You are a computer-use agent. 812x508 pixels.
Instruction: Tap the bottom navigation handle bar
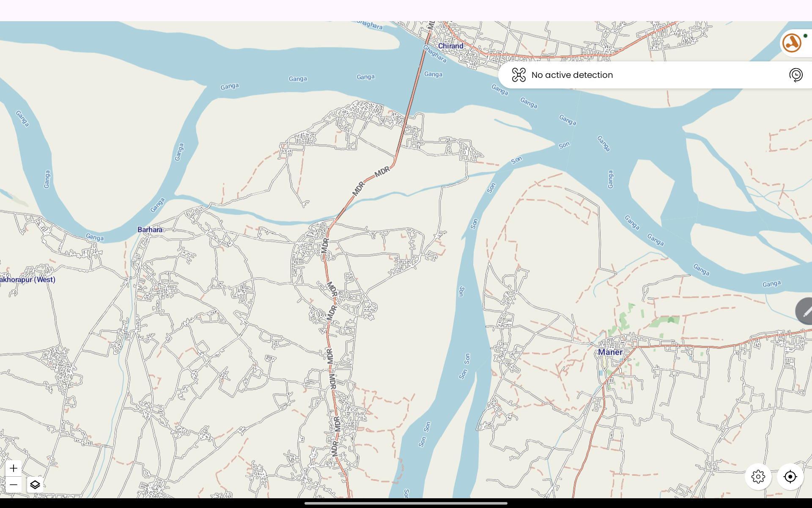pyautogui.click(x=406, y=503)
